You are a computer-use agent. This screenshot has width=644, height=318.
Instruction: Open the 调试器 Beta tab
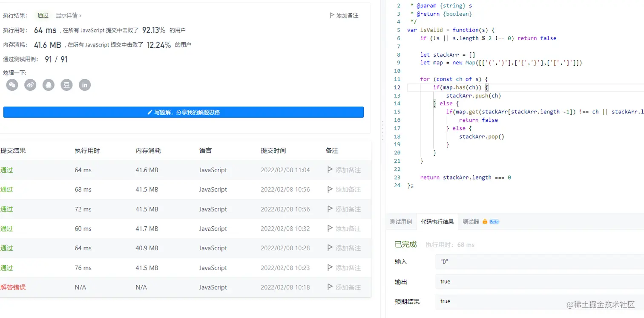click(481, 222)
